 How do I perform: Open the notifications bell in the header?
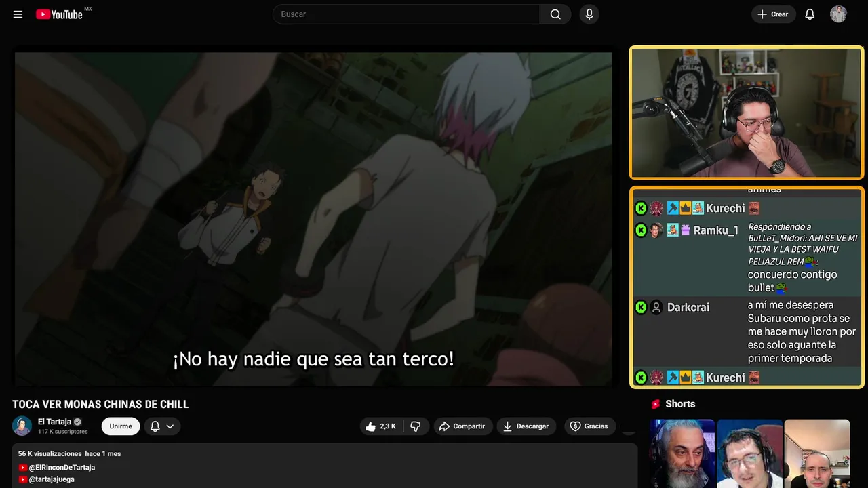tap(810, 14)
